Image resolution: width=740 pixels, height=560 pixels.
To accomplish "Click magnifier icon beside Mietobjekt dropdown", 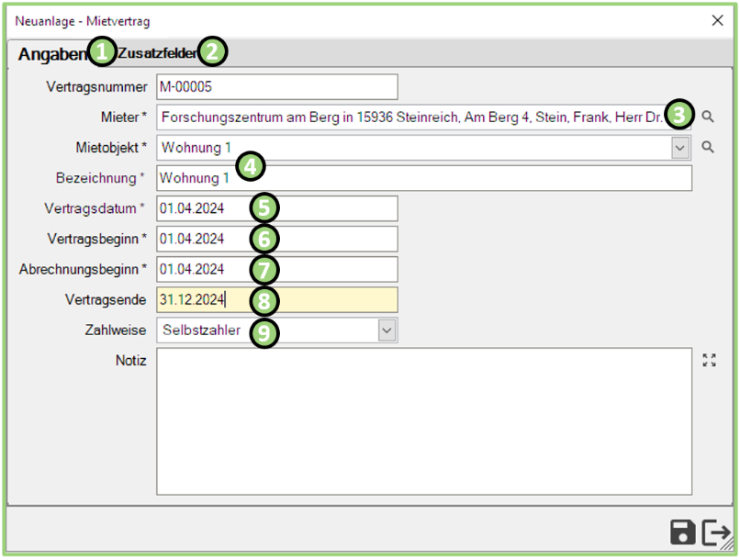I will (x=708, y=147).
